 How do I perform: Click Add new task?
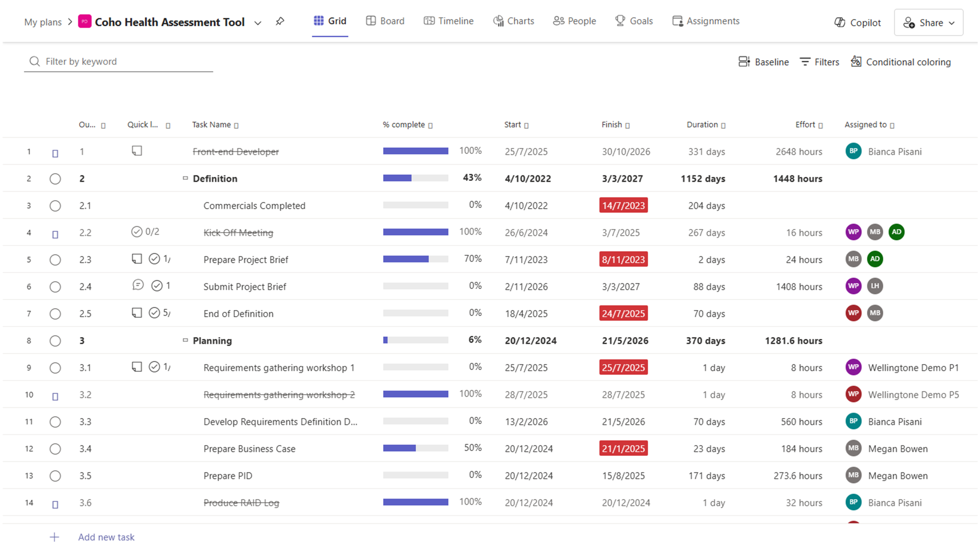pyautogui.click(x=106, y=537)
